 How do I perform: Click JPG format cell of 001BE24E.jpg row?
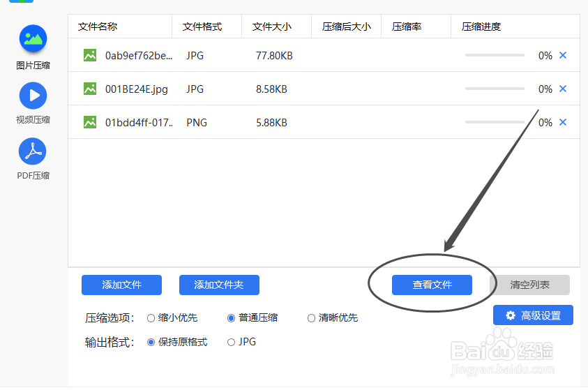click(195, 89)
